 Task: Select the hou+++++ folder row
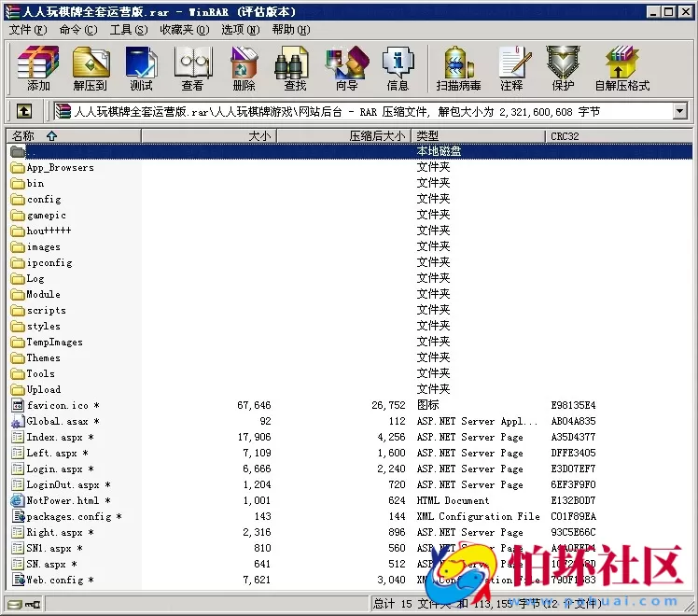click(x=350, y=231)
